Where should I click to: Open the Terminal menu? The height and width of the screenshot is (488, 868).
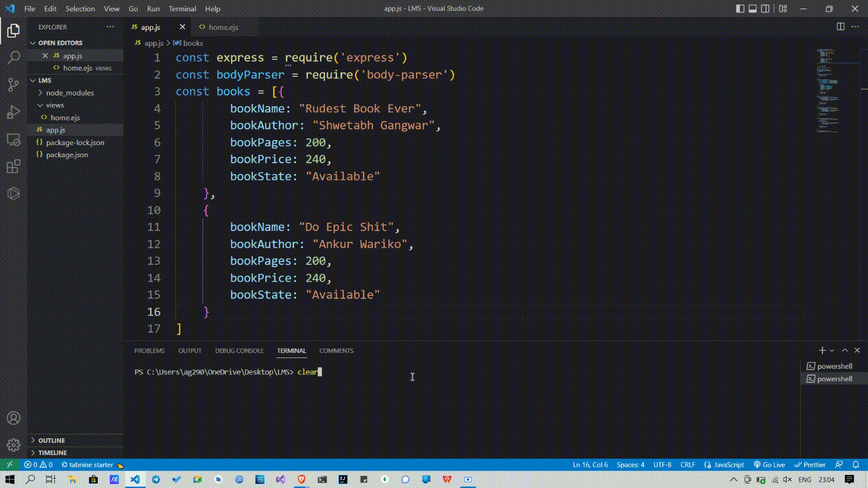pos(183,8)
